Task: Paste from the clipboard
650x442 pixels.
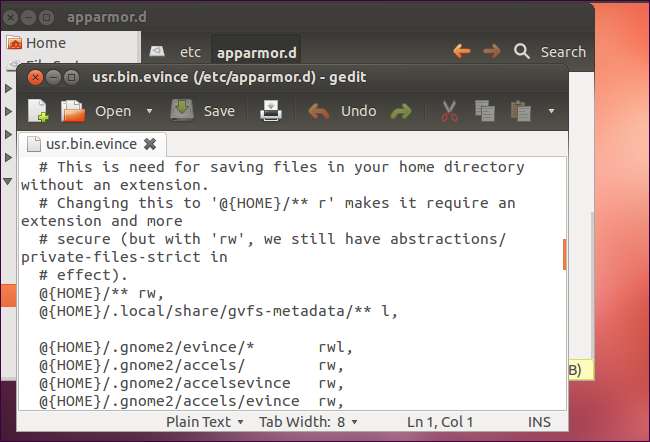Action: pos(520,110)
